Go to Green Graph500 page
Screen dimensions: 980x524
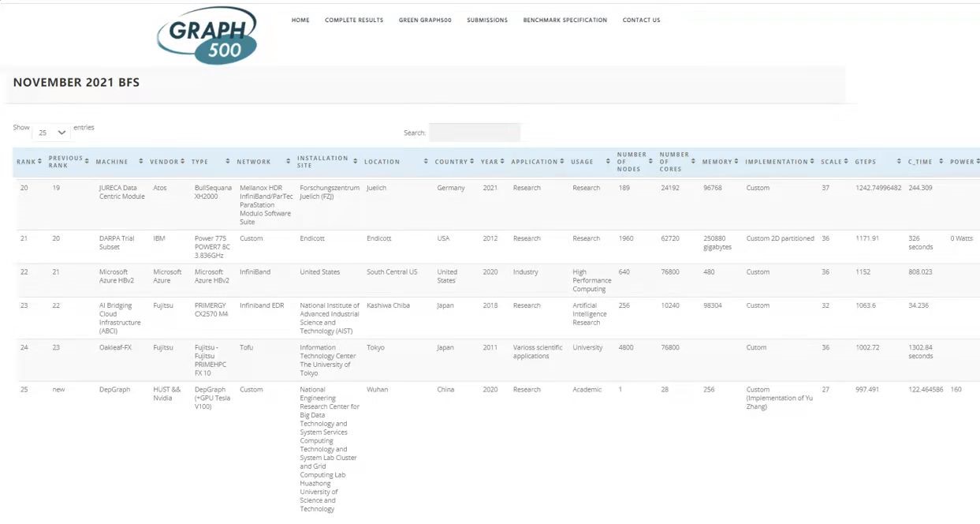(x=425, y=21)
